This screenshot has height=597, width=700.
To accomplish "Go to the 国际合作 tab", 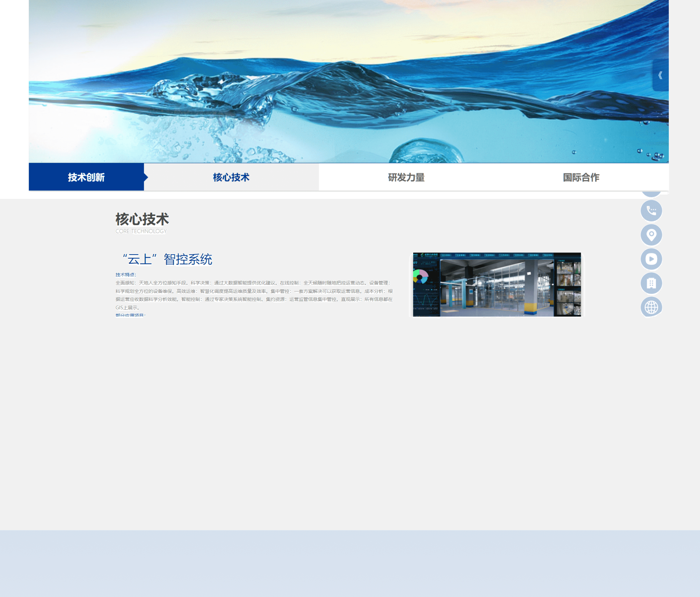I will click(x=581, y=177).
